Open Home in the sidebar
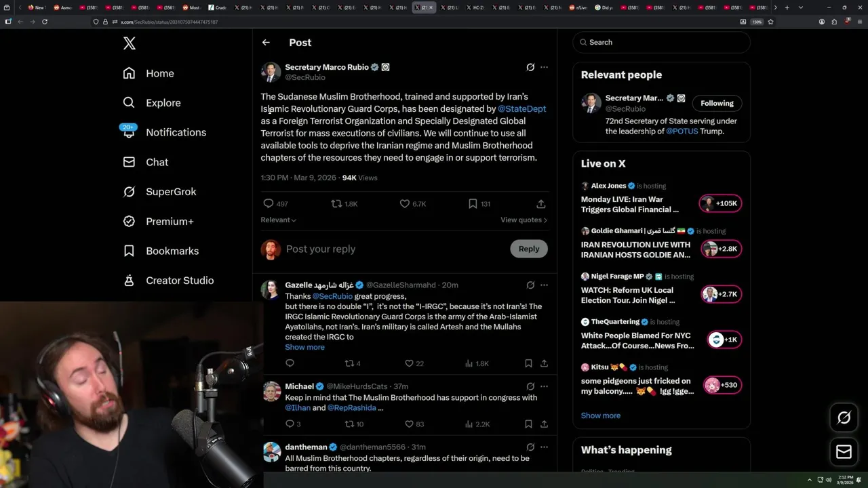This screenshot has height=488, width=868. (x=149, y=73)
